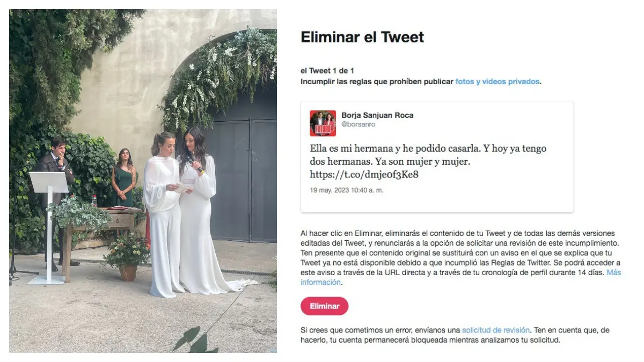Select the Borja Sanjuan Roca display name
644x362 pixels.
pyautogui.click(x=377, y=115)
